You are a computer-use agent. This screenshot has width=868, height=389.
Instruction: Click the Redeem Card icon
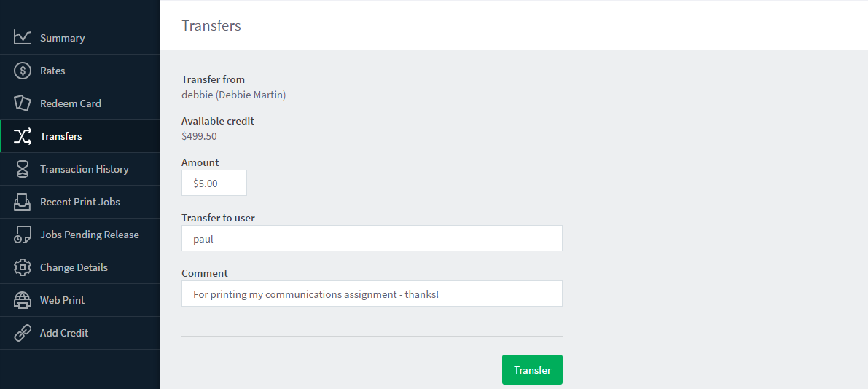click(23, 103)
